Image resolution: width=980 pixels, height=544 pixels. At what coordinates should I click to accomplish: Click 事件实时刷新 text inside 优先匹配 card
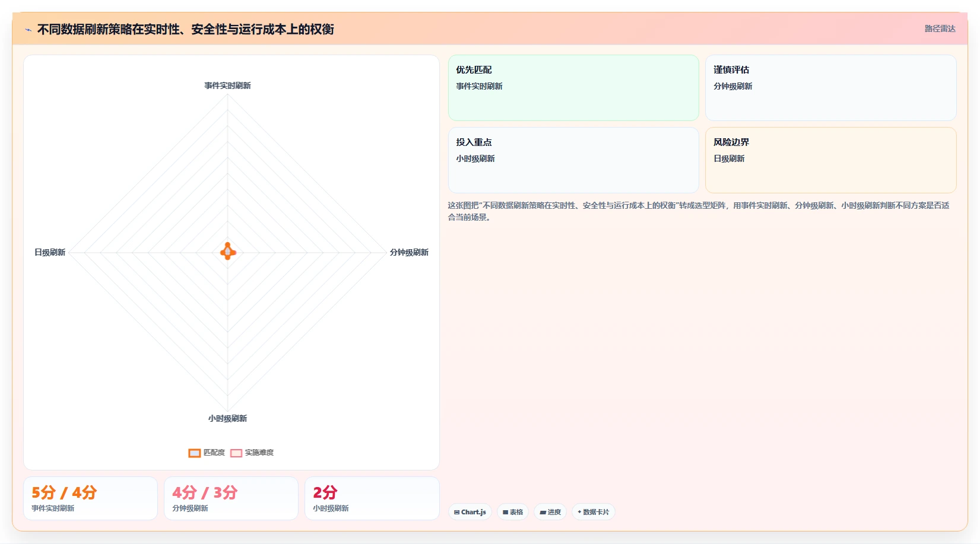479,86
